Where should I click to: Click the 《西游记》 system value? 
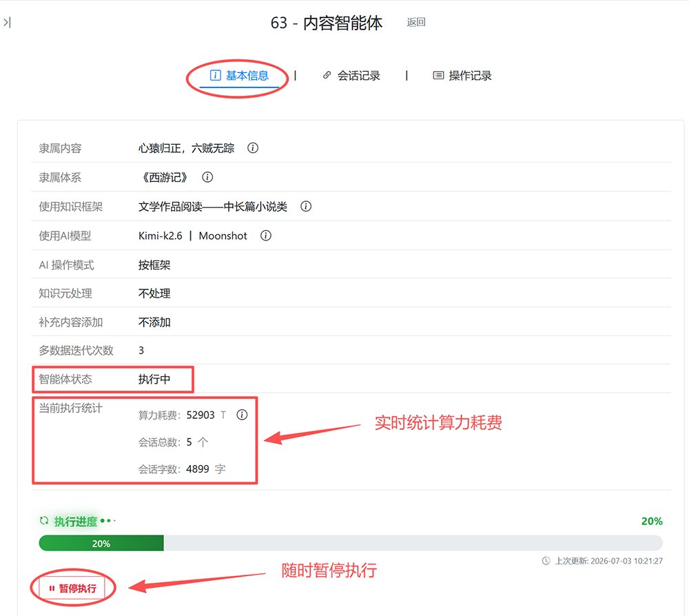[165, 177]
